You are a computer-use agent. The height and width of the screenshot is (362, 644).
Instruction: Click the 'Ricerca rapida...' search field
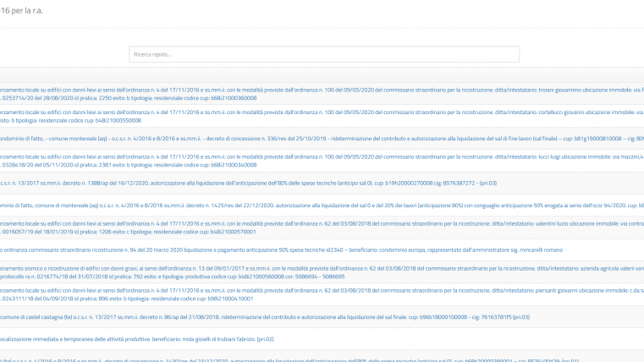(x=324, y=54)
